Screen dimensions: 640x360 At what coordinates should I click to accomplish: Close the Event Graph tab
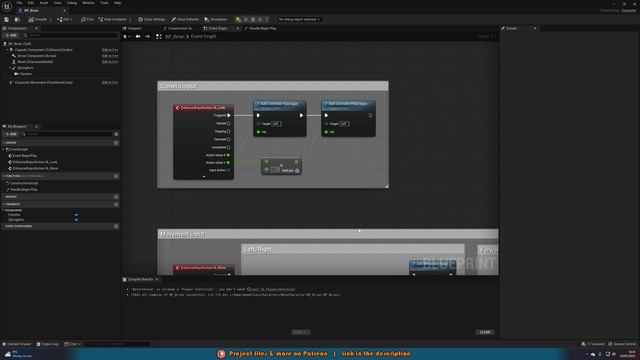point(238,28)
